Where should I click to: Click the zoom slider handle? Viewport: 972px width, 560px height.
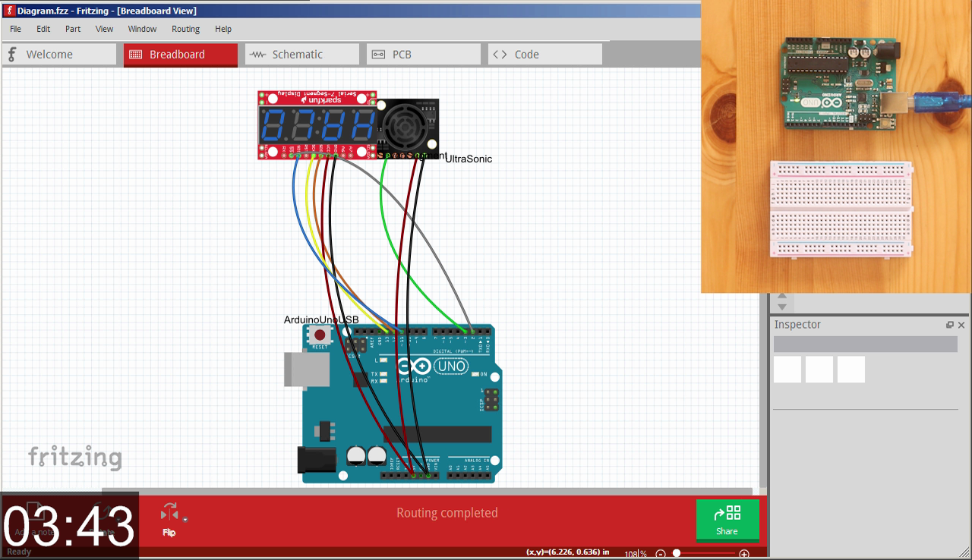pyautogui.click(x=677, y=554)
